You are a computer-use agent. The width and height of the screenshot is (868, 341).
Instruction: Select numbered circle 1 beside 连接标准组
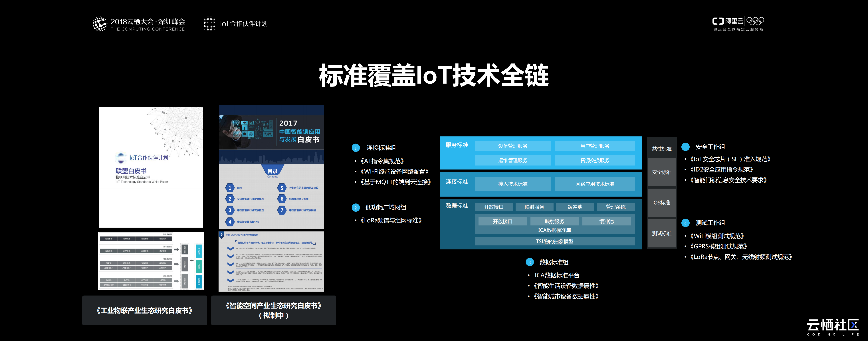[x=356, y=148]
